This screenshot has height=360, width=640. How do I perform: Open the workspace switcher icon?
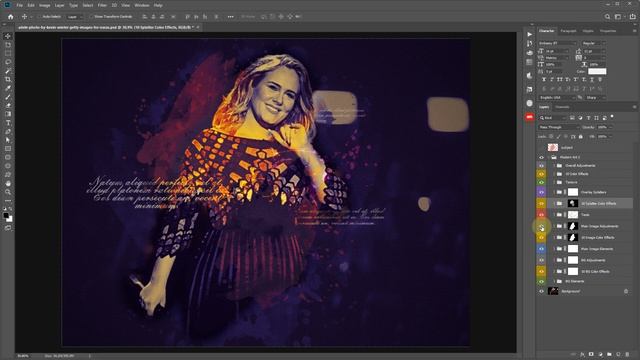(x=618, y=17)
